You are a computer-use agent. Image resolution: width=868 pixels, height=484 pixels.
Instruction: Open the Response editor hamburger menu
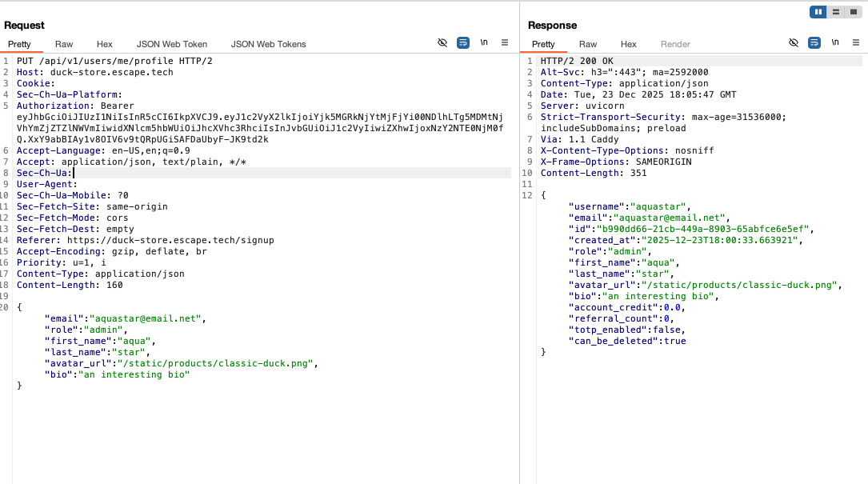point(855,43)
